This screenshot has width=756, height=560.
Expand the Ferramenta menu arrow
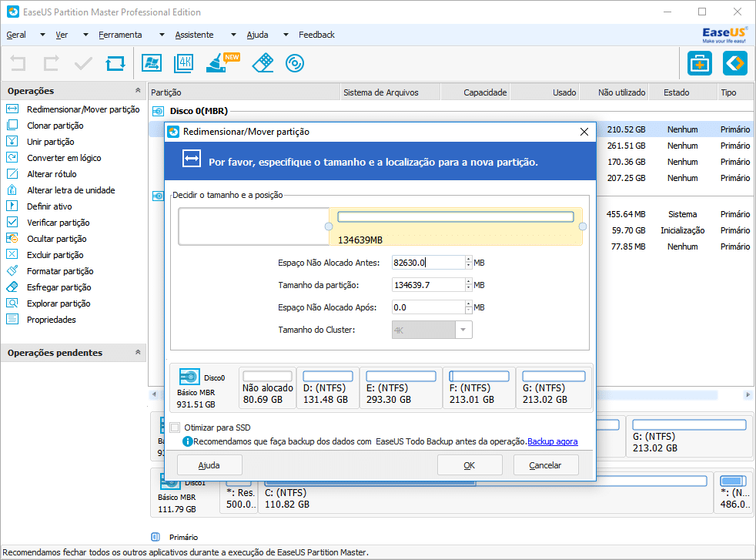tap(162, 35)
